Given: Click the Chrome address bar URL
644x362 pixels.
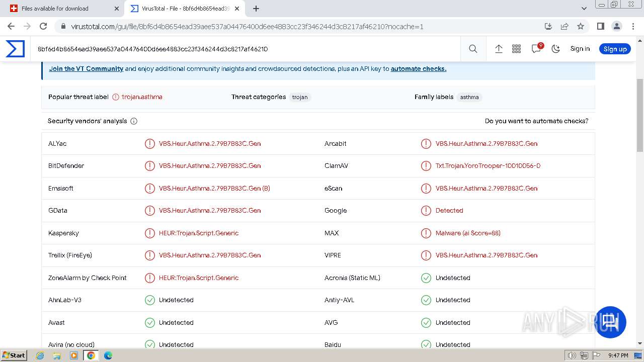Looking at the screenshot, I should tap(247, 27).
